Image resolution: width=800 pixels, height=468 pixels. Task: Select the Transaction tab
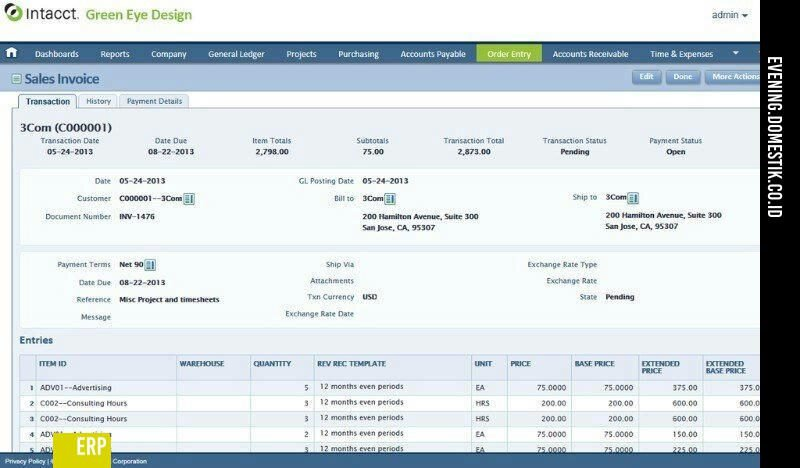pyautogui.click(x=47, y=101)
